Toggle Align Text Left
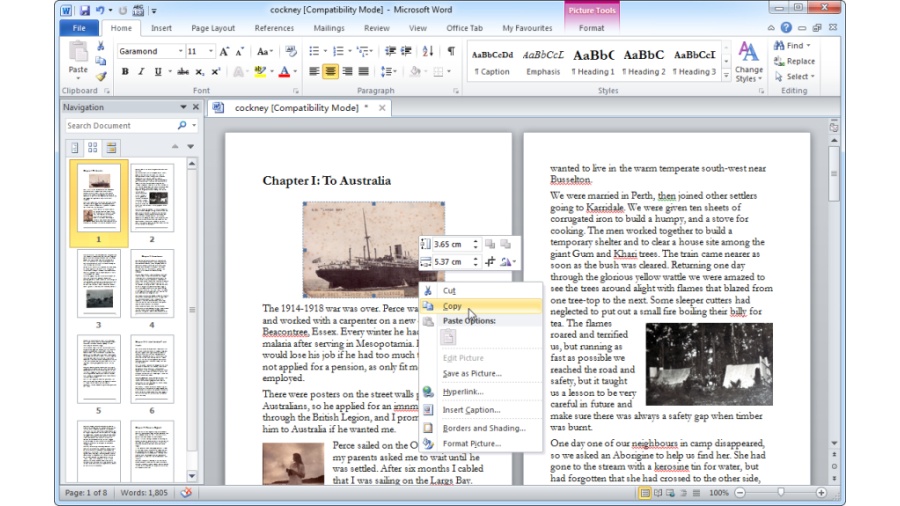 click(314, 72)
